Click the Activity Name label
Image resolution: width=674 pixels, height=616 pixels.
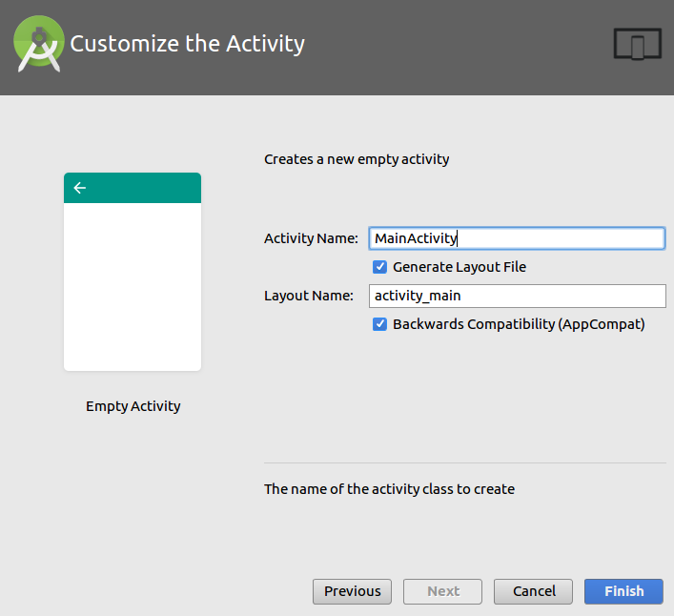click(311, 238)
